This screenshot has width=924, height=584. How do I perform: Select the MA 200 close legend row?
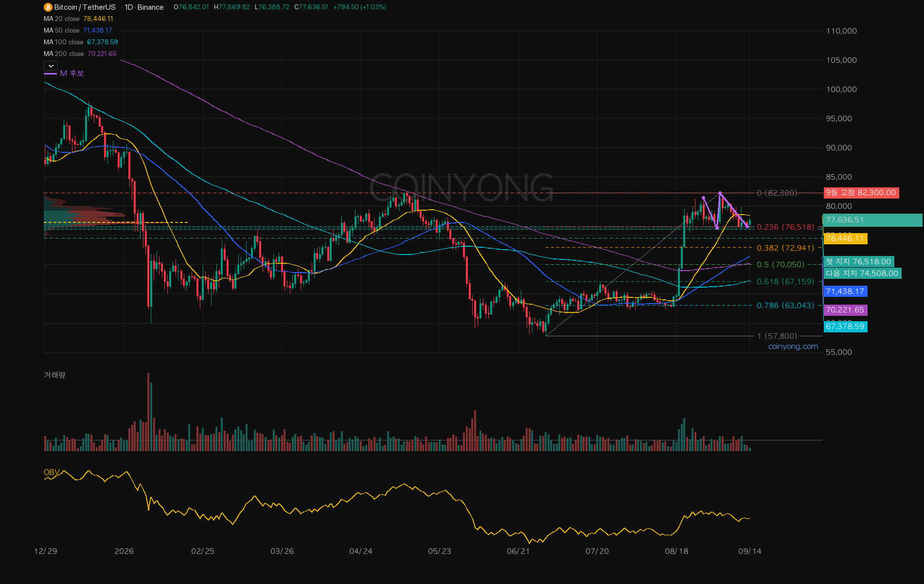click(80, 54)
